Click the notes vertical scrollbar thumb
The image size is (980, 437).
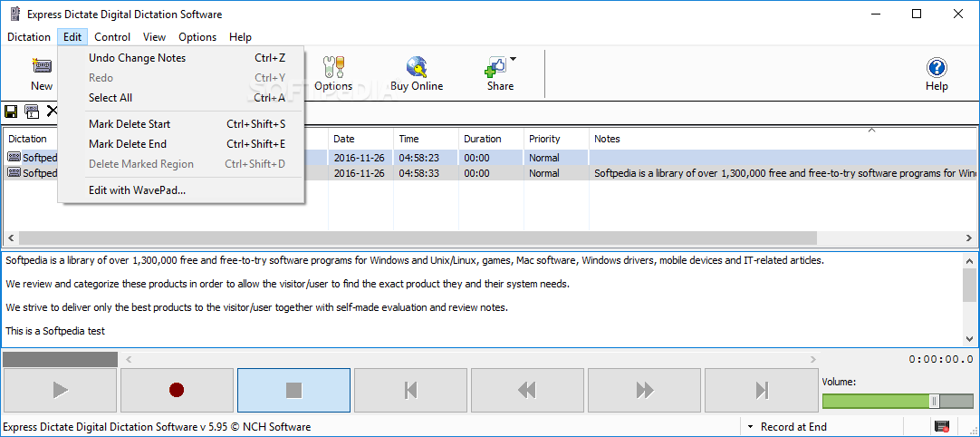coord(969,286)
